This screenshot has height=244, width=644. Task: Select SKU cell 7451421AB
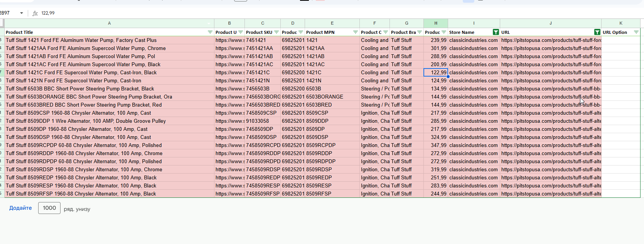263,56
